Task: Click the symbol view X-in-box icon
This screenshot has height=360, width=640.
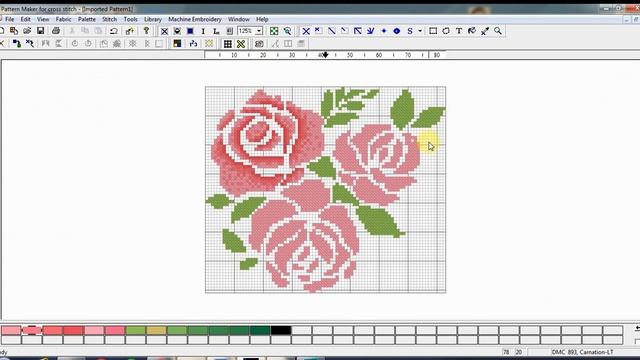Action: [164, 31]
